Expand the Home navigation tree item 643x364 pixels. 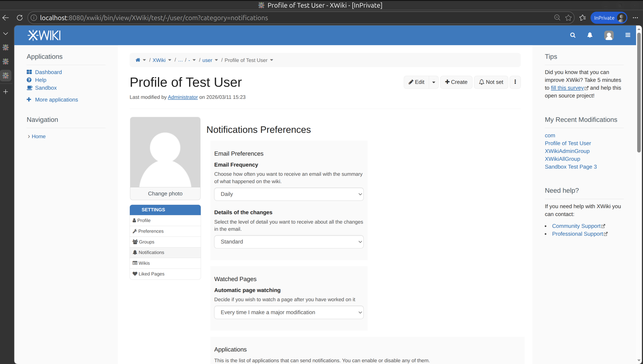(29, 137)
